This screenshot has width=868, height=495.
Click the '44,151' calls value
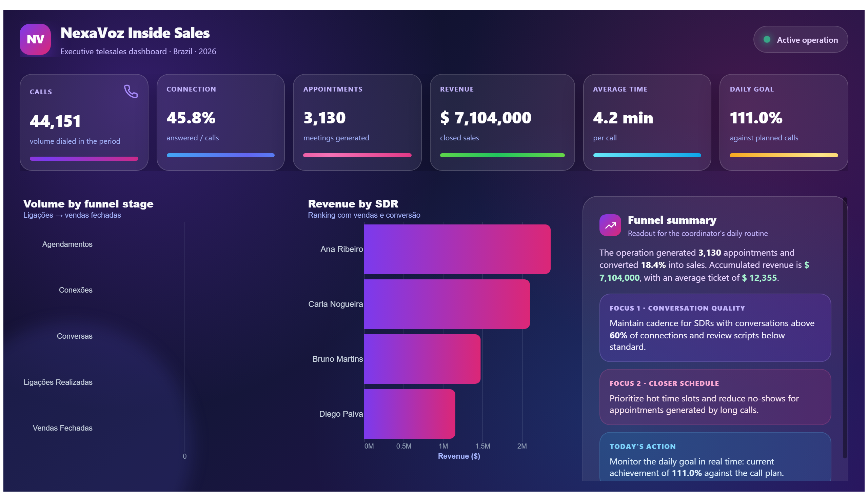click(x=55, y=121)
